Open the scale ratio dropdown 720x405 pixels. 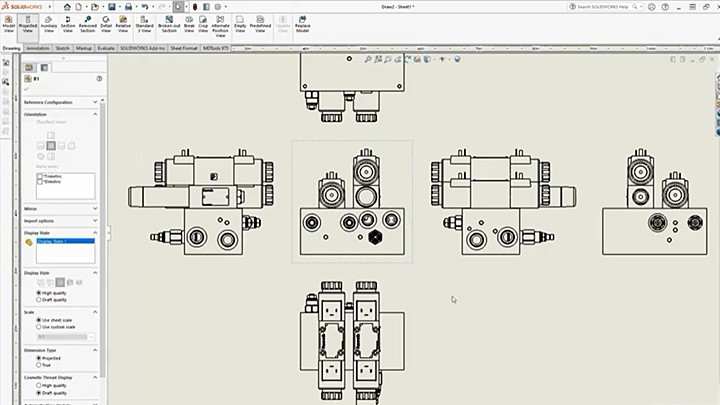pos(90,337)
